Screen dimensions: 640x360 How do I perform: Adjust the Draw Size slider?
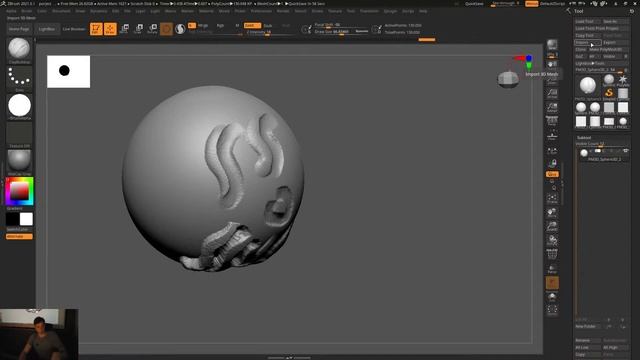pyautogui.click(x=341, y=31)
